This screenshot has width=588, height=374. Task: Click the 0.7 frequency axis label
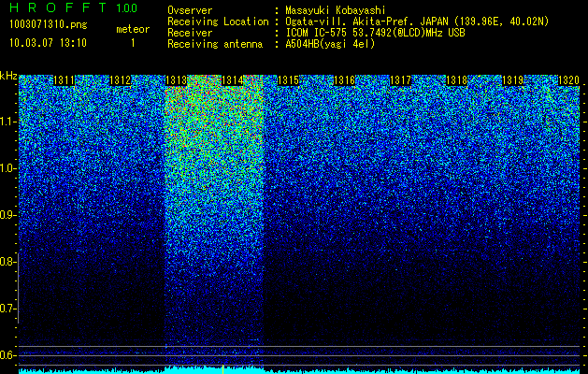[7, 309]
